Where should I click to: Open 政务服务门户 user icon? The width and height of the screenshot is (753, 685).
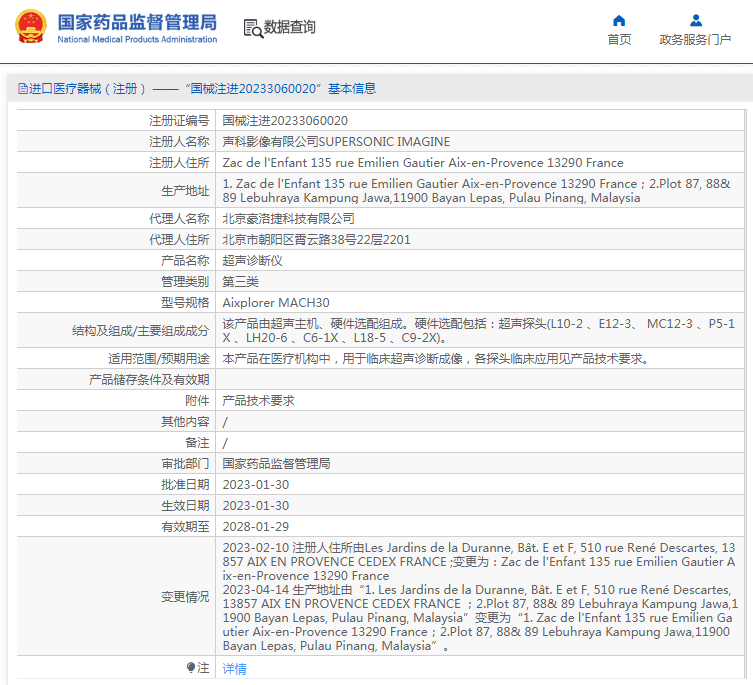point(695,21)
